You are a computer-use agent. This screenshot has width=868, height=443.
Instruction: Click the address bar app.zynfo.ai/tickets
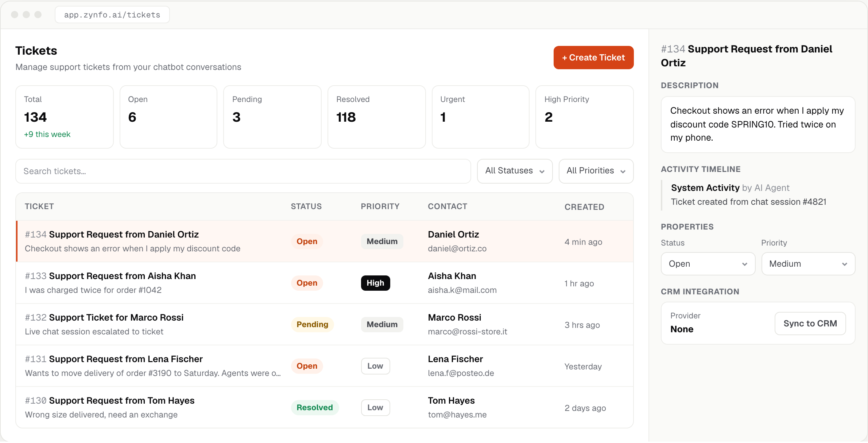[112, 15]
